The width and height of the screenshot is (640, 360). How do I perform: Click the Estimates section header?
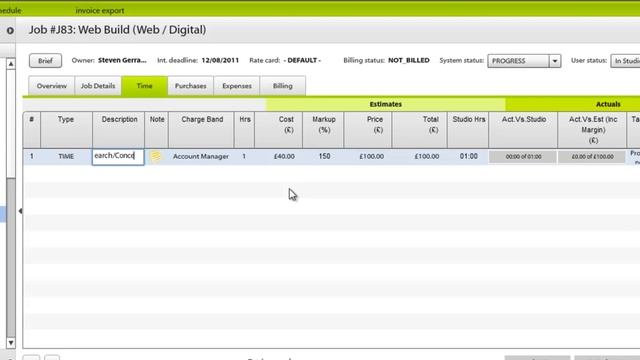(x=386, y=104)
